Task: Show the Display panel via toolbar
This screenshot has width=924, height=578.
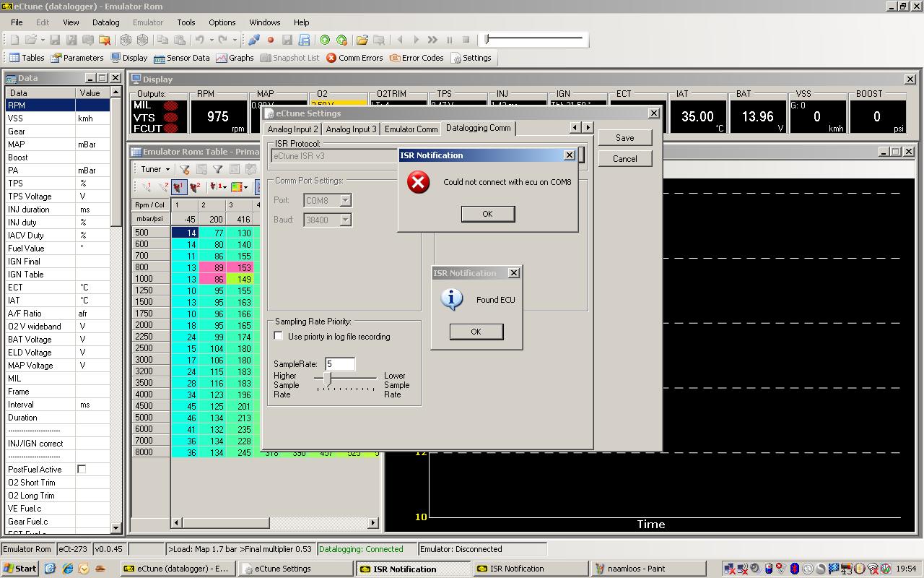Action: click(x=128, y=58)
